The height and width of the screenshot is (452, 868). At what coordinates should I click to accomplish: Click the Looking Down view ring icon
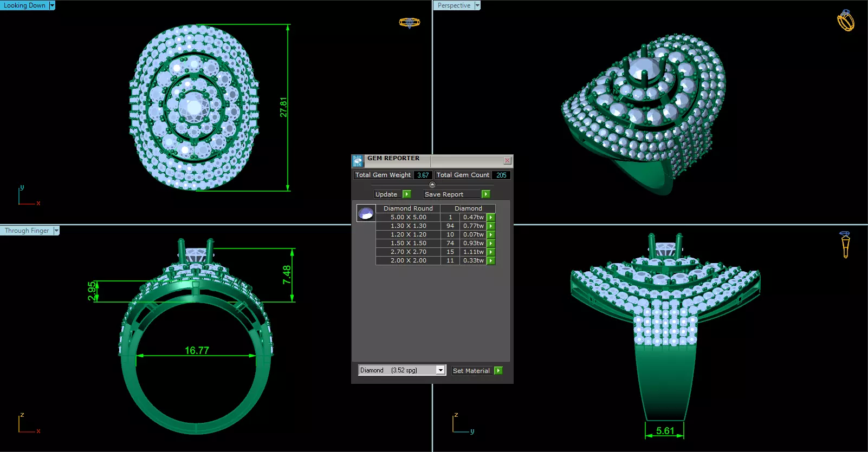click(x=410, y=22)
